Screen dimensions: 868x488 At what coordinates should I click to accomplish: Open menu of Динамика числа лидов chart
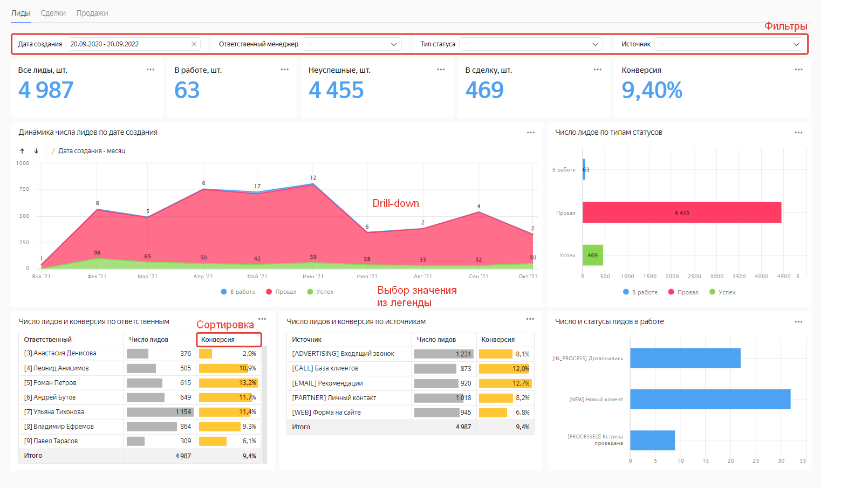[531, 133]
